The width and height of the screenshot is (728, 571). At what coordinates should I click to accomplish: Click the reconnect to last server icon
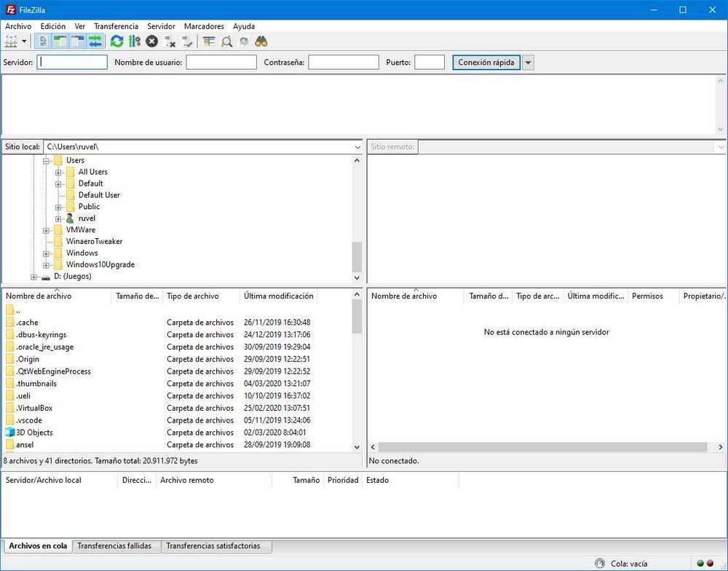(x=187, y=42)
